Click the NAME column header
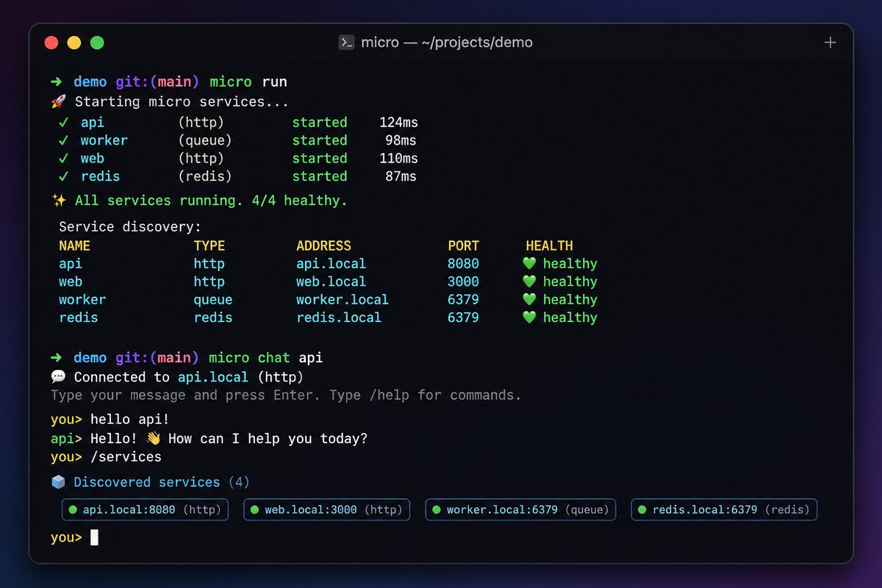The image size is (882, 588). pos(75,246)
